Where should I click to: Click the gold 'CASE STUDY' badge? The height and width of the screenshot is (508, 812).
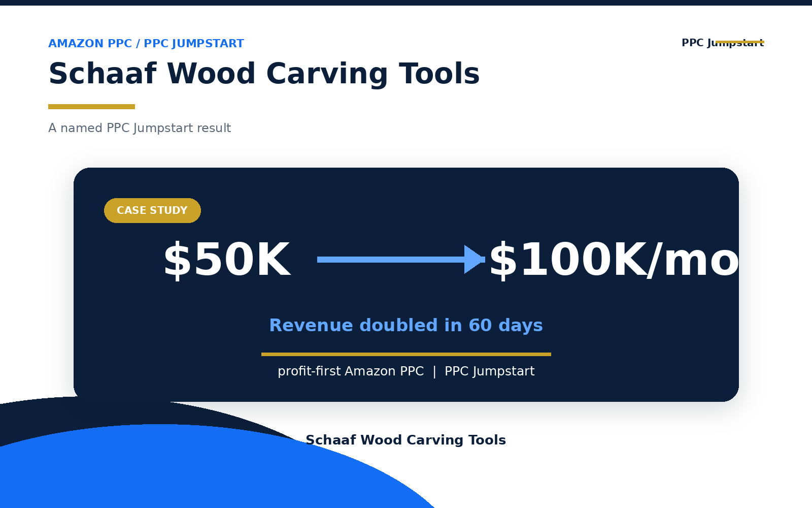[x=152, y=210]
